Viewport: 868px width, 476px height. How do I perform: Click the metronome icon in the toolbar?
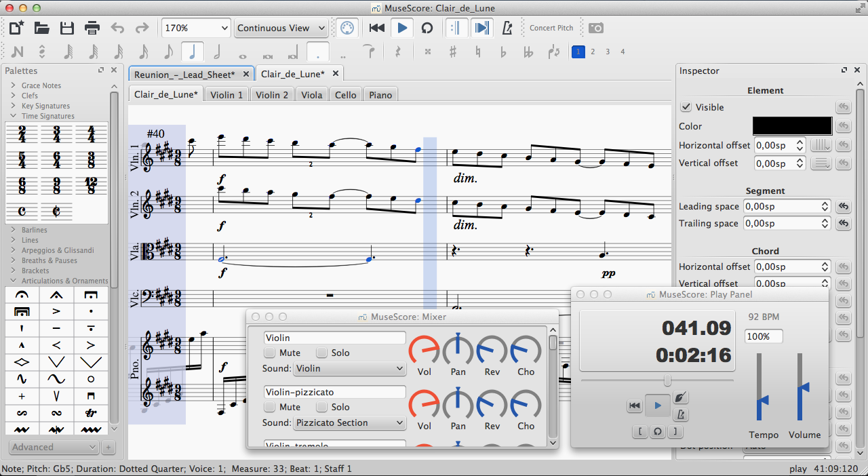(507, 28)
